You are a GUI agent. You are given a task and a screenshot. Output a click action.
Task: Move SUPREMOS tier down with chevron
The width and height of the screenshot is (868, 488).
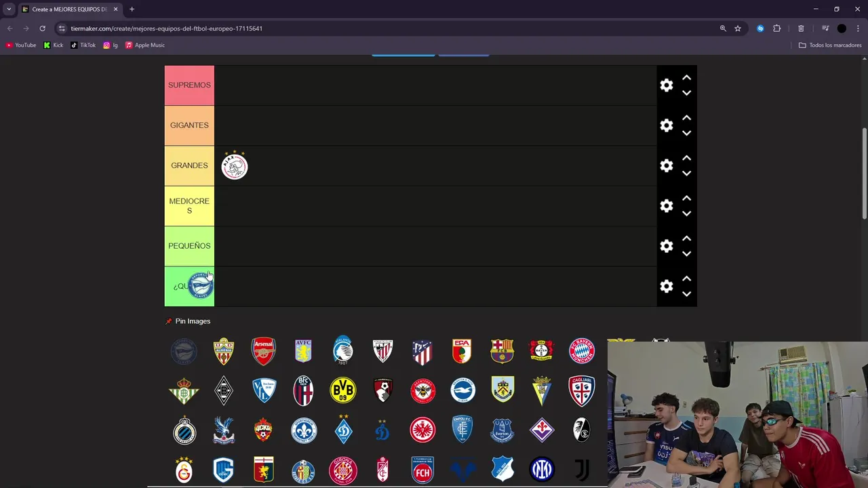686,93
